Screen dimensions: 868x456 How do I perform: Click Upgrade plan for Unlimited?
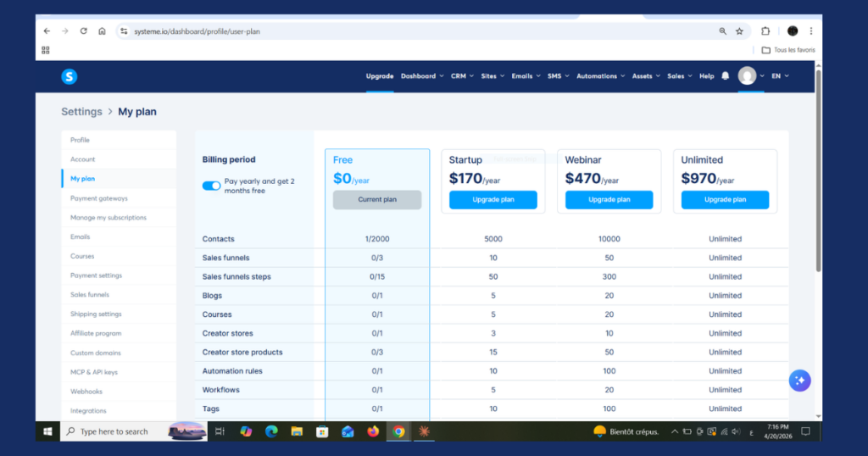point(726,200)
